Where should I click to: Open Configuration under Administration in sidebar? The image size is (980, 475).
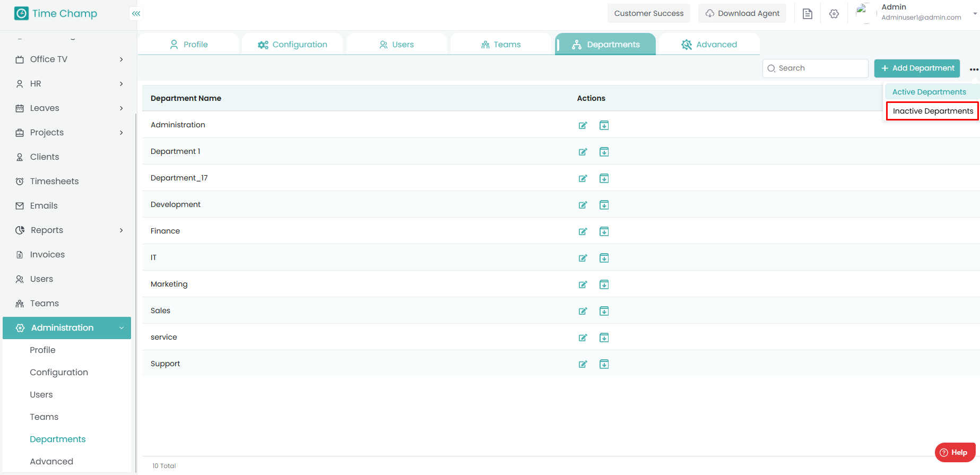click(x=59, y=372)
